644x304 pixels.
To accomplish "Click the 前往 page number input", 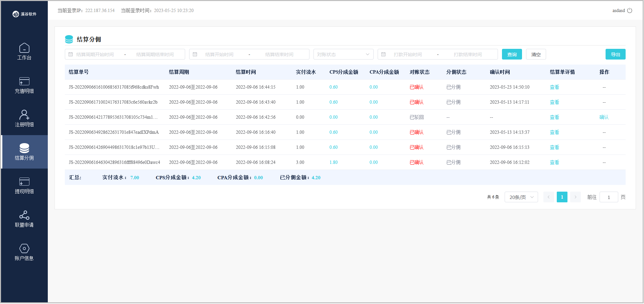I will coord(609,197).
